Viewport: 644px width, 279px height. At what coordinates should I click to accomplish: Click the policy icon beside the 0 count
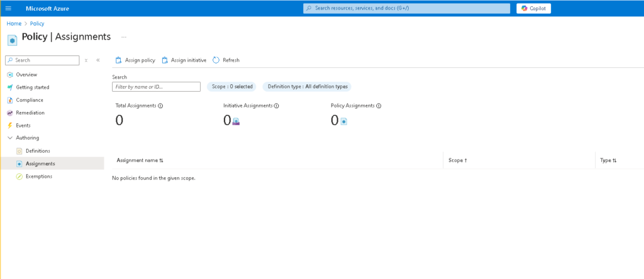pyautogui.click(x=344, y=121)
